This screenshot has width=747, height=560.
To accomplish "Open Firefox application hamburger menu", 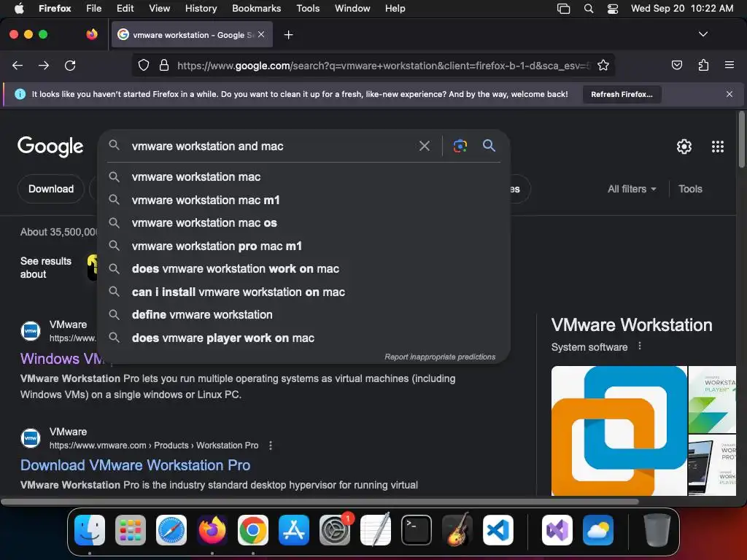I will 729,65.
